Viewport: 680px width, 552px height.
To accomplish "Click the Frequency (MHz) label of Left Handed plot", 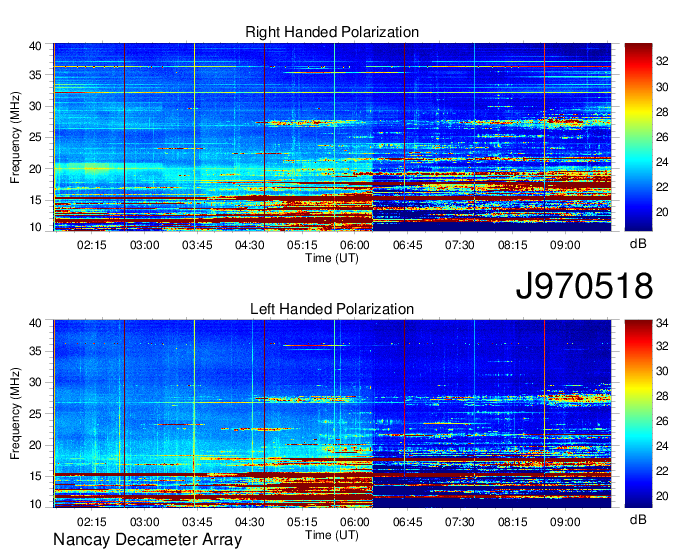I will (x=15, y=414).
